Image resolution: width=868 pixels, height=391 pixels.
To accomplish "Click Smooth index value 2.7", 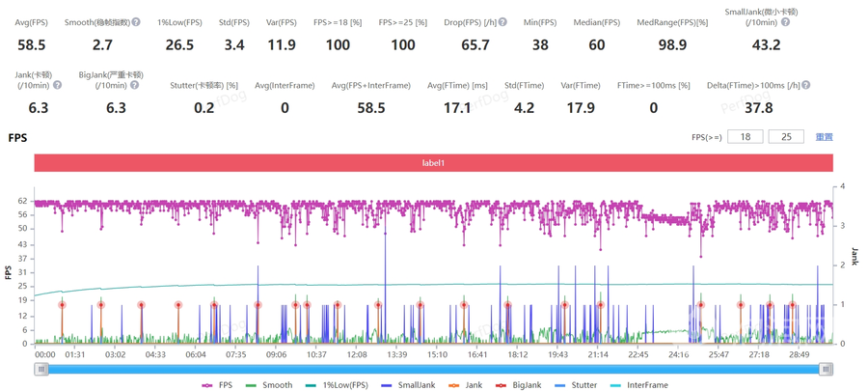I will coord(102,44).
